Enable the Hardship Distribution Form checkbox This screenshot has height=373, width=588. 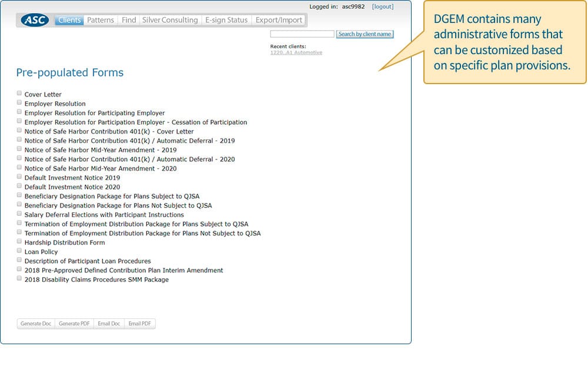point(19,242)
